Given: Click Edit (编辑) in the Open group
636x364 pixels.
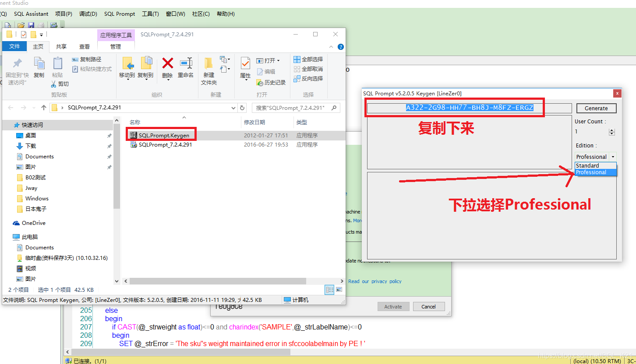Looking at the screenshot, I should tap(266, 72).
